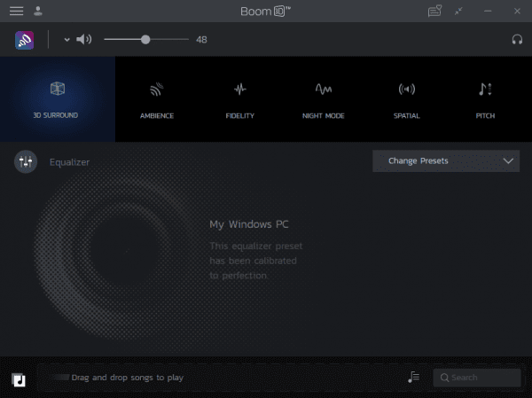This screenshot has height=398, width=532.
Task: Toggle the Night Mode effect
Action: coord(324,100)
